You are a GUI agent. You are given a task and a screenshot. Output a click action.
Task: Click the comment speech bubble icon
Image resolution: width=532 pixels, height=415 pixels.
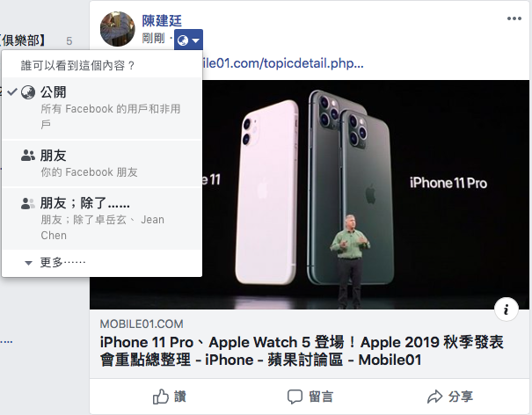coord(295,397)
